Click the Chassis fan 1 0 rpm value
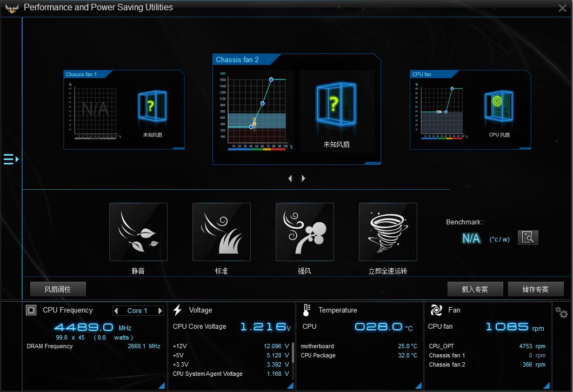 537,355
